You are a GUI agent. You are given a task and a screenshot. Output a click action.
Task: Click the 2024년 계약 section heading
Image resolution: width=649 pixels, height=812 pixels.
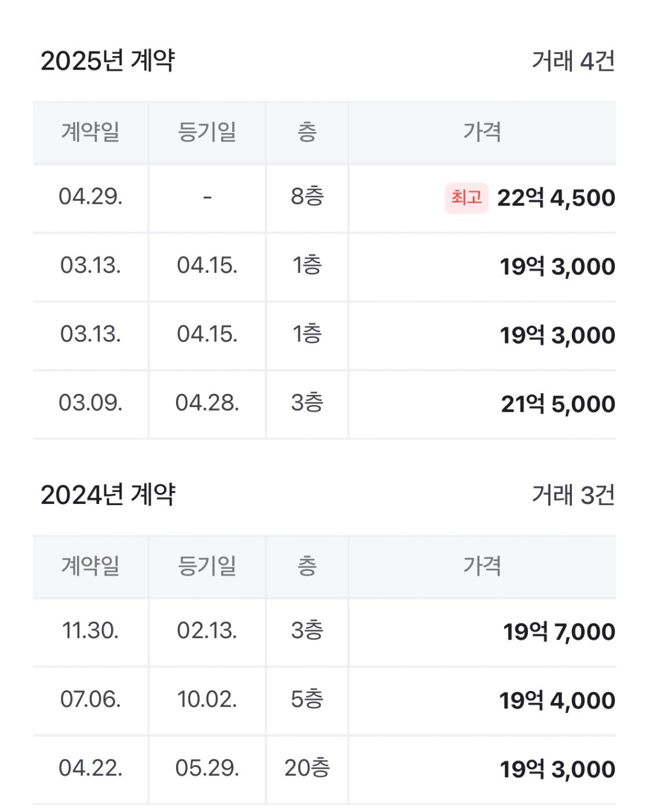pos(108,495)
